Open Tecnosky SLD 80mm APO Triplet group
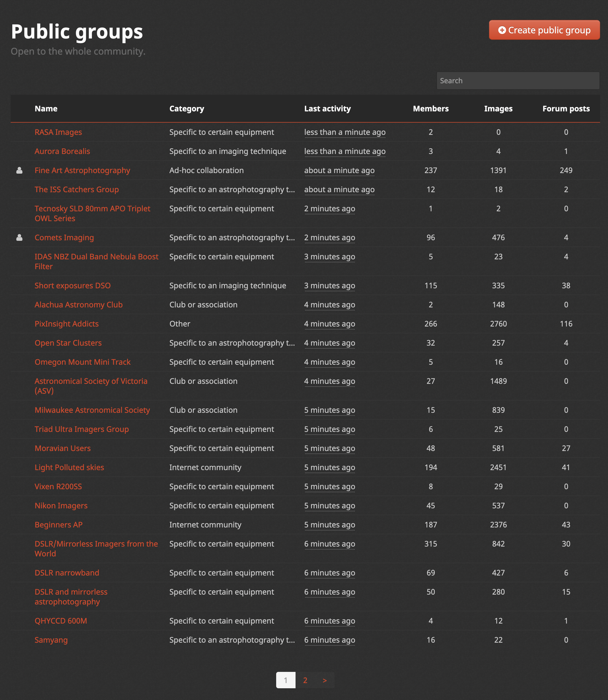Screen dimensions: 608x700 pyautogui.click(x=92, y=213)
